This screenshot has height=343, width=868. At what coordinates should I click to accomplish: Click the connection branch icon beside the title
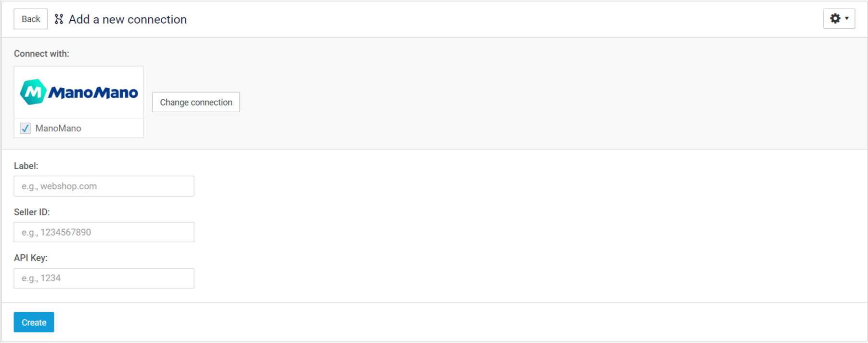coord(59,19)
